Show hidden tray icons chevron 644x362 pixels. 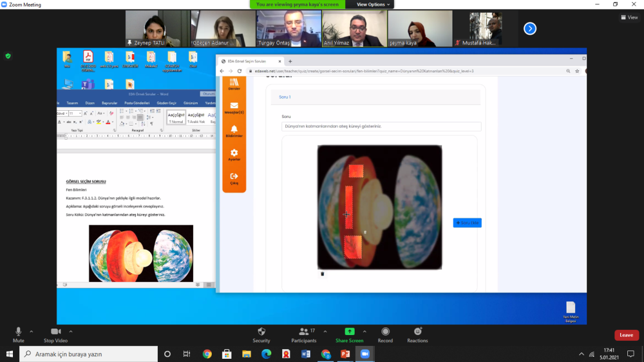point(581,354)
